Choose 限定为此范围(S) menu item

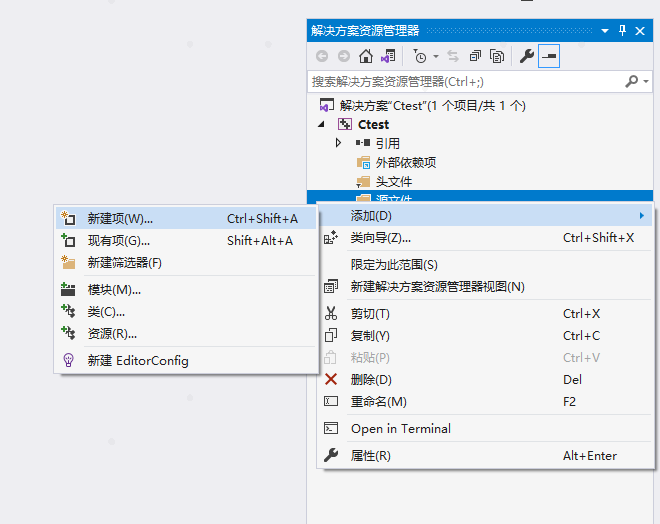[485, 265]
